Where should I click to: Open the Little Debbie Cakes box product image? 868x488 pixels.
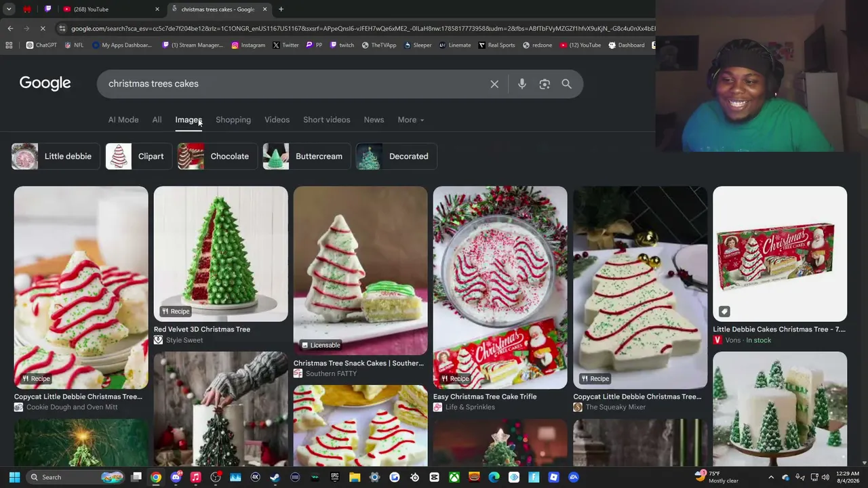(780, 254)
